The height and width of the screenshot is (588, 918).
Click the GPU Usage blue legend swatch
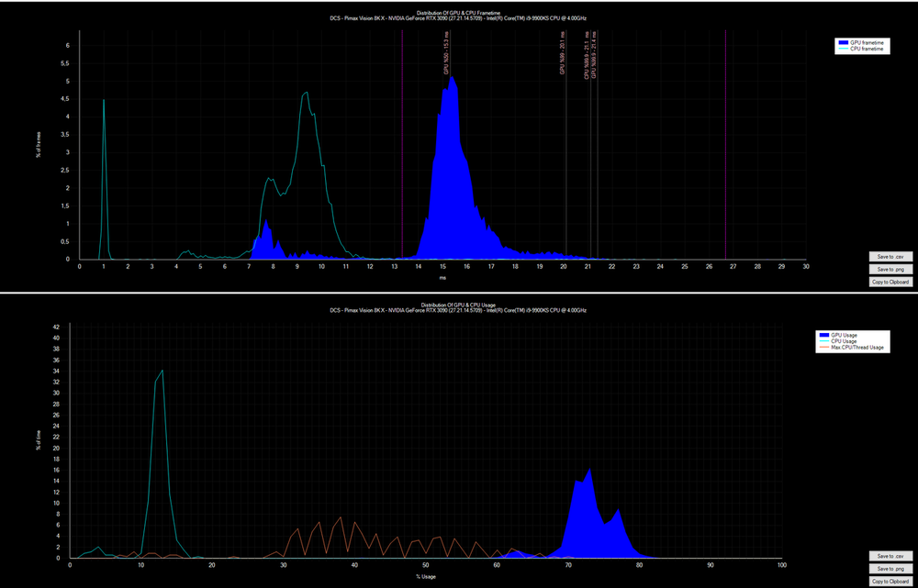tap(823, 334)
